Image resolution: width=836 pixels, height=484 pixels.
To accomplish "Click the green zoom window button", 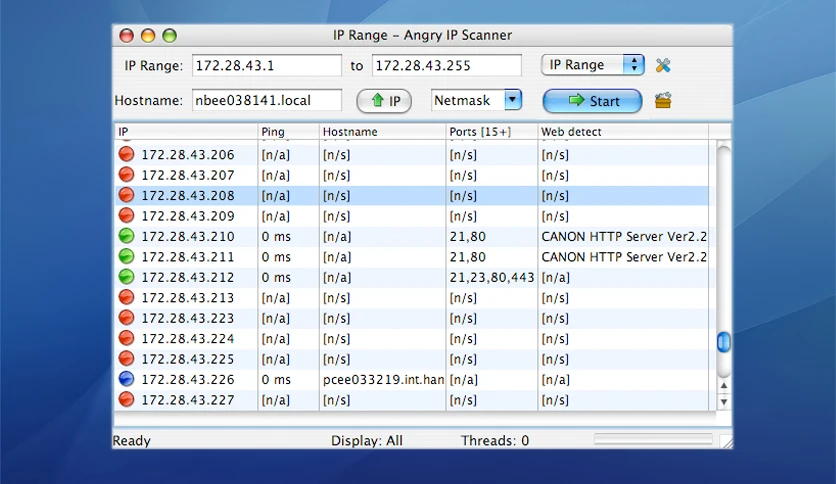I will (x=169, y=36).
